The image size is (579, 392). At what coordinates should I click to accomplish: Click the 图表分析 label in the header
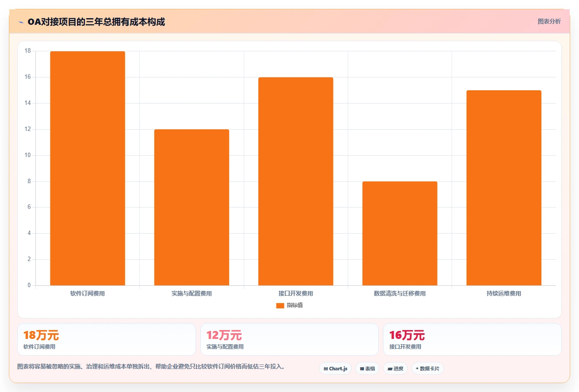[x=549, y=22]
